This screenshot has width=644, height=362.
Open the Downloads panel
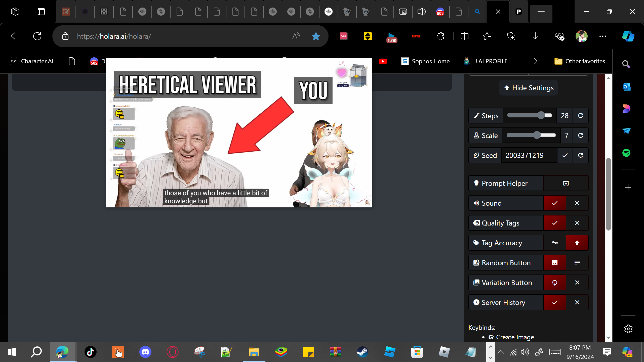[535, 36]
